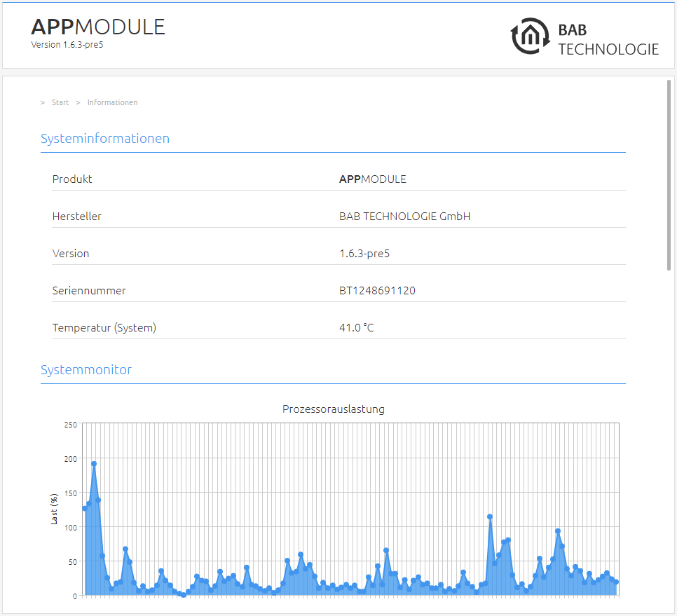Select the Seriennummer row label
Screen dimensions: 677x616
(x=89, y=291)
